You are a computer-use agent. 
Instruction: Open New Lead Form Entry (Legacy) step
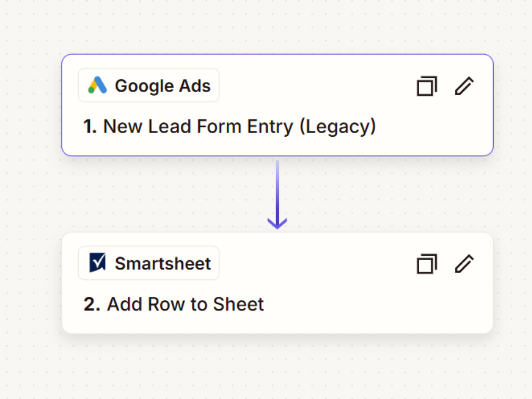point(229,127)
